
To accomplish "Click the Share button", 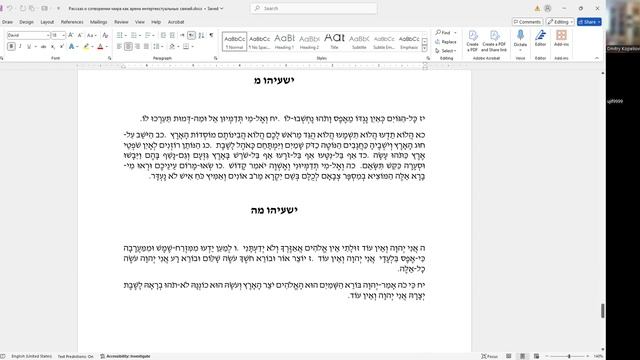I will 589,22.
